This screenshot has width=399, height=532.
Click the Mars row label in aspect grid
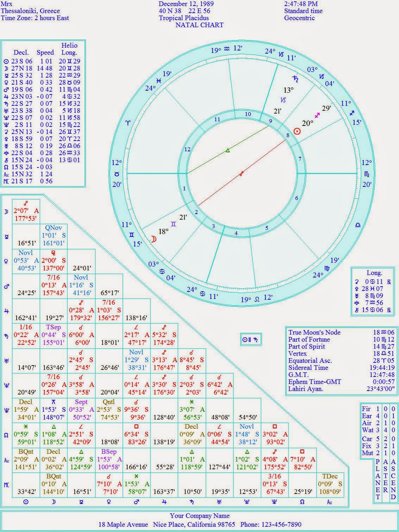tap(6, 286)
